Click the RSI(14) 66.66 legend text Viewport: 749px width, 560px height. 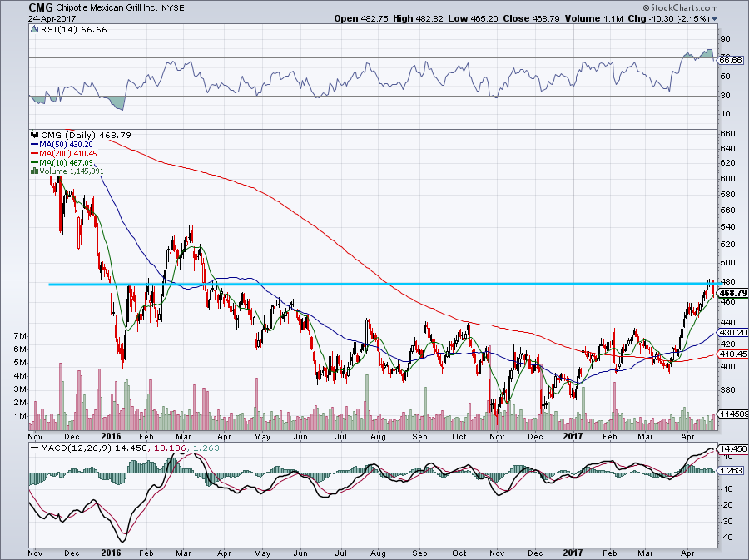73,30
